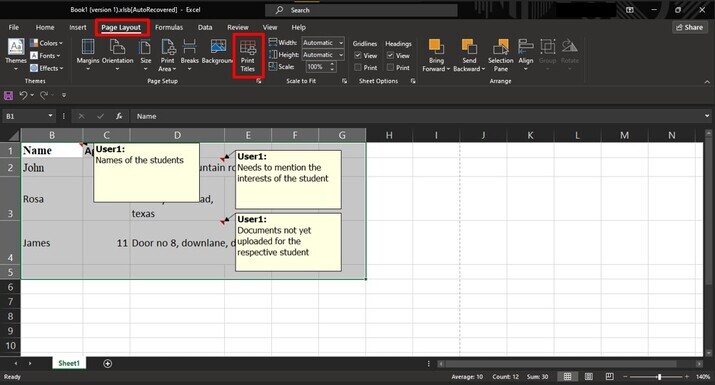715x385 pixels.
Task: Undo the last action
Action: (x=23, y=95)
